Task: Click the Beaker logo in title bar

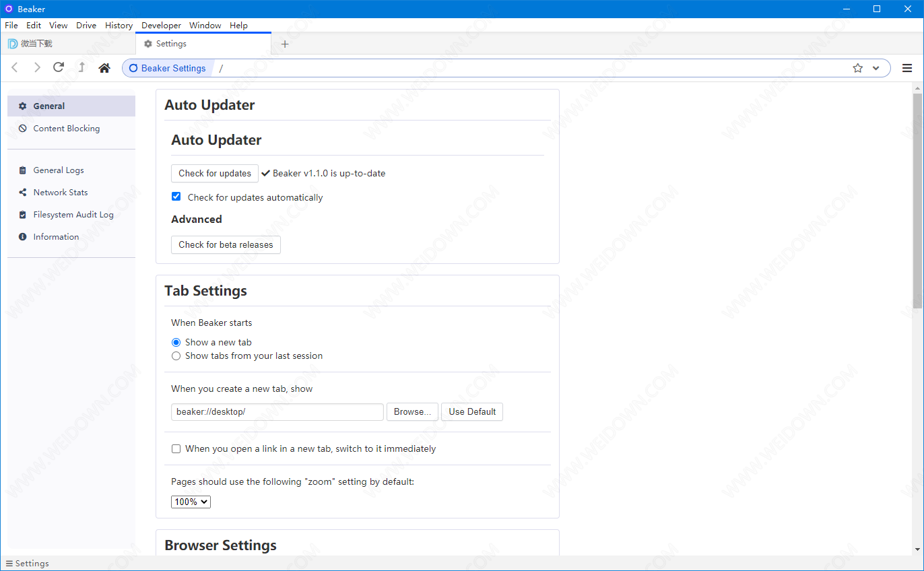Action: coord(9,9)
